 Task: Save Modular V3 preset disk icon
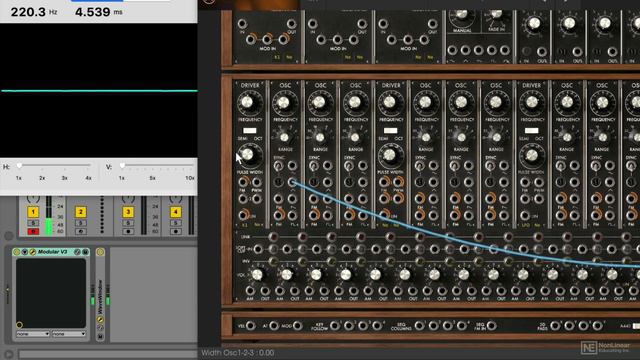click(x=85, y=252)
